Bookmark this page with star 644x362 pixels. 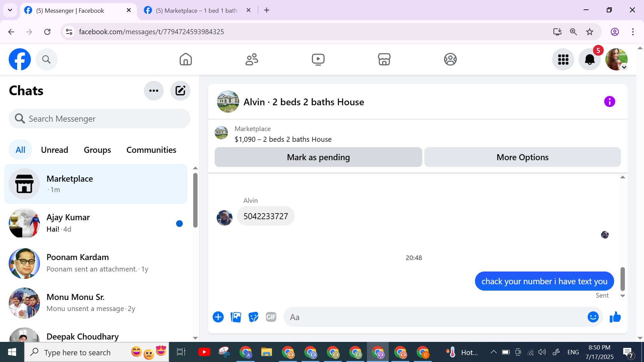tap(590, 32)
